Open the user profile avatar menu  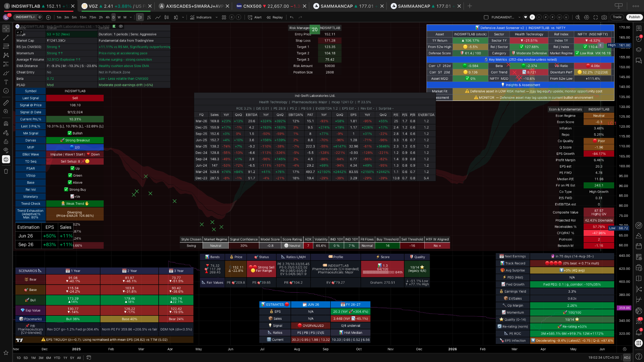tap(6, 17)
